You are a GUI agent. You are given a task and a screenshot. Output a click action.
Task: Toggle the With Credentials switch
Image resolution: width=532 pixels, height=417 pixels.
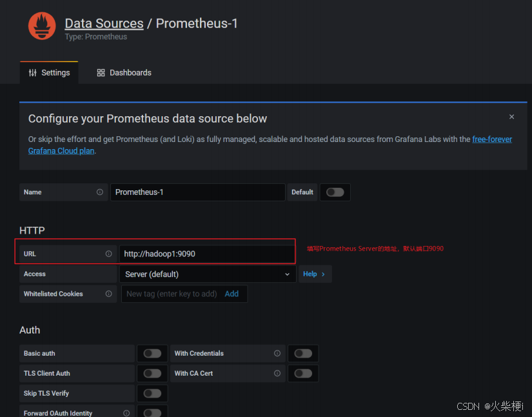[x=303, y=354]
